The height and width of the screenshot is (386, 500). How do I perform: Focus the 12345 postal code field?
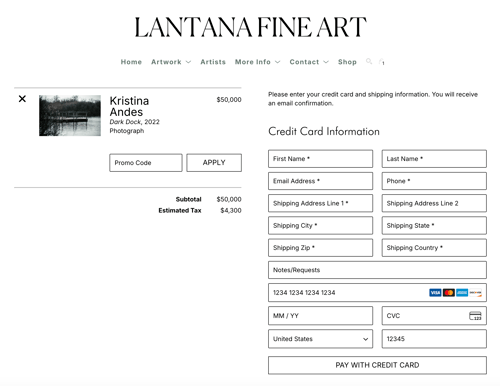pos(434,339)
